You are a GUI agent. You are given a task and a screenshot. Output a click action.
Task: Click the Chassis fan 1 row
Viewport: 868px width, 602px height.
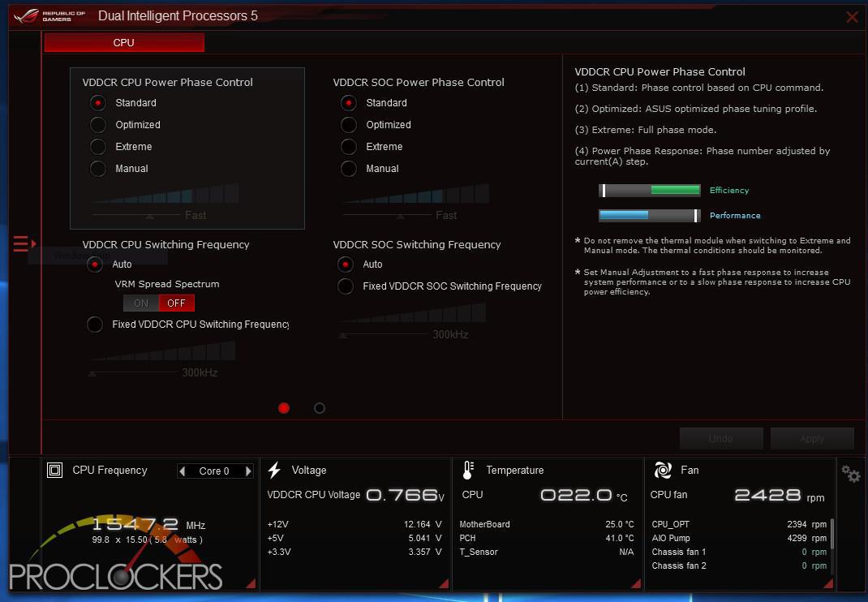739,553
